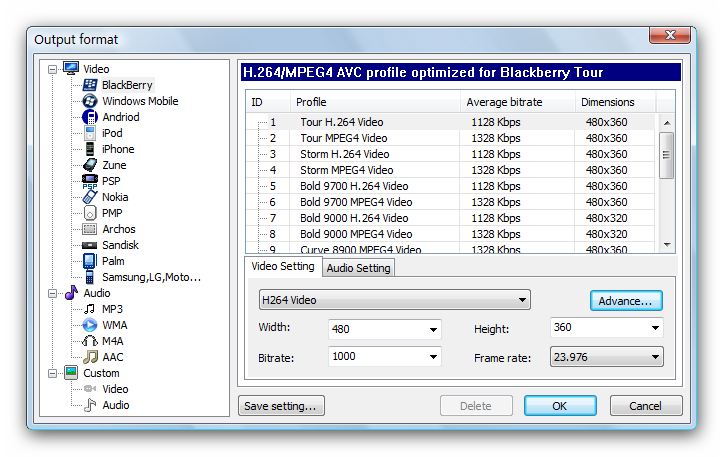Select MP3 under the Audio node
This screenshot has width=724, height=457.
click(112, 309)
